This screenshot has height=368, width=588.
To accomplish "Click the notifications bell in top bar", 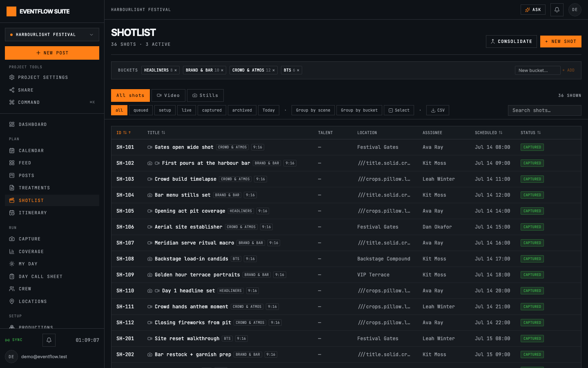I will 557,10.
